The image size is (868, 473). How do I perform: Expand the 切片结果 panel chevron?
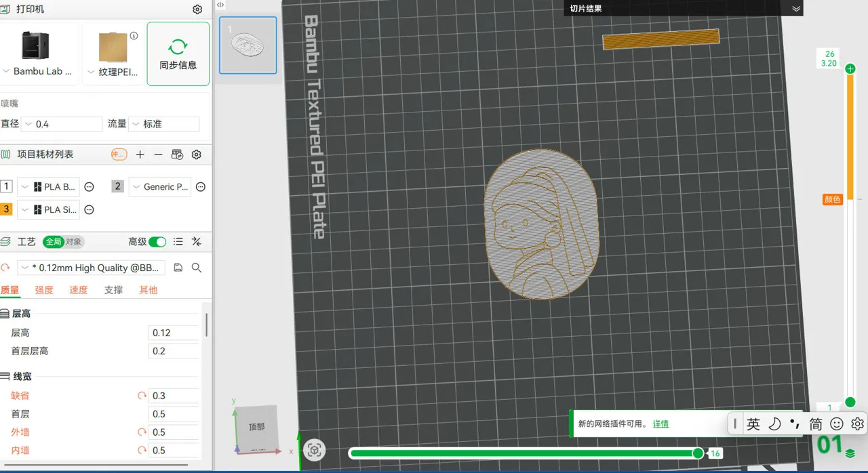796,9
